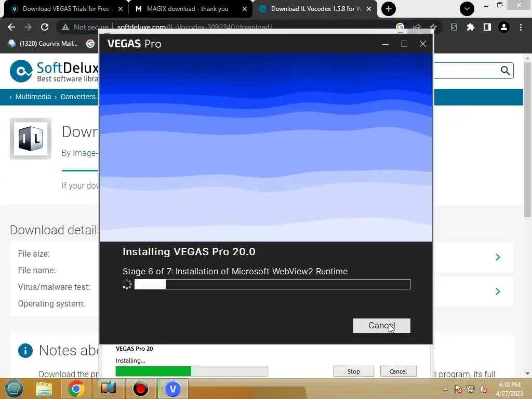The image size is (532, 399).
Task: Open Chrome tab search dropdown
Action: coord(467,9)
